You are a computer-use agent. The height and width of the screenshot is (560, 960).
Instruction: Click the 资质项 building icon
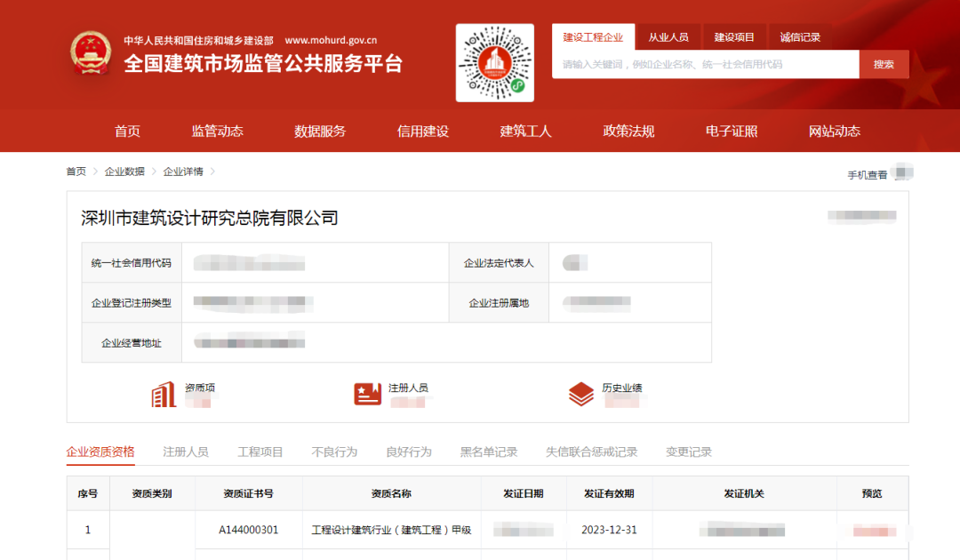tap(164, 394)
